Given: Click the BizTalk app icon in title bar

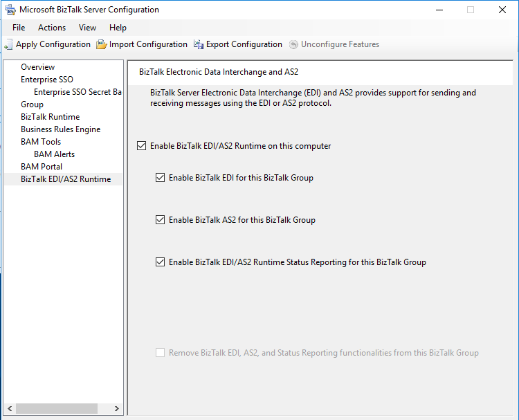Looking at the screenshot, I should [10, 10].
